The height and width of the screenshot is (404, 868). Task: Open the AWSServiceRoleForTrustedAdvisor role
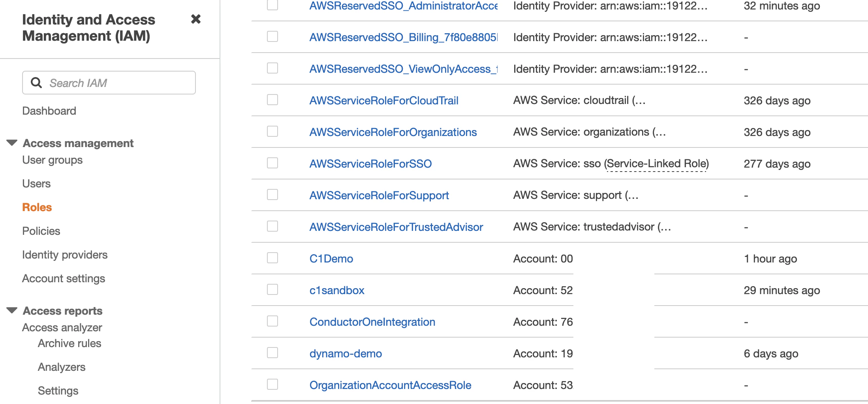[x=396, y=227]
